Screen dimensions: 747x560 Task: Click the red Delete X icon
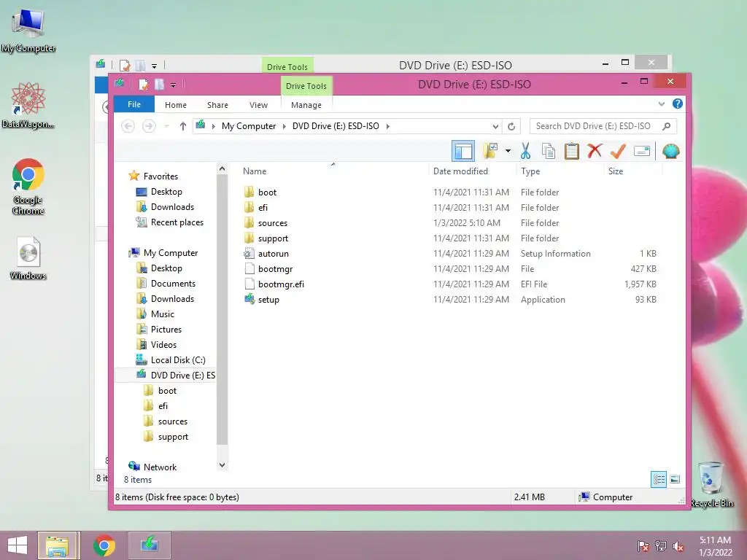coord(595,151)
